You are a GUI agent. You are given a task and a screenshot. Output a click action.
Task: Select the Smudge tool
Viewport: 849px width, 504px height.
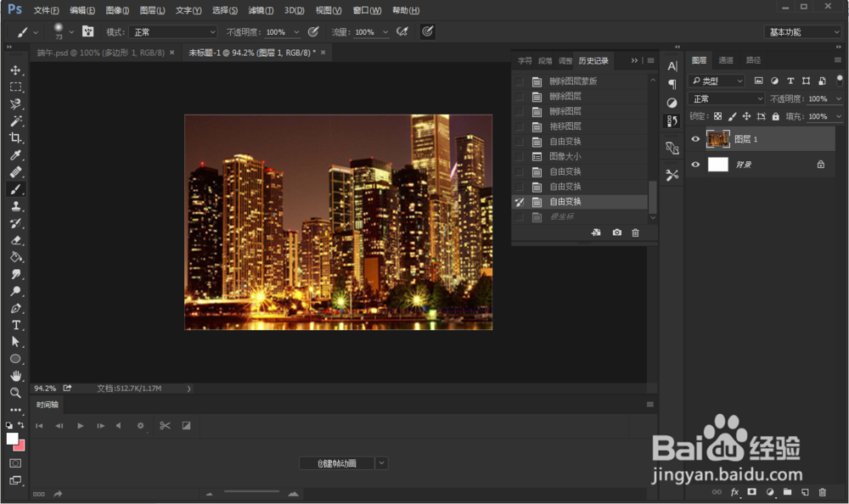pyautogui.click(x=15, y=274)
